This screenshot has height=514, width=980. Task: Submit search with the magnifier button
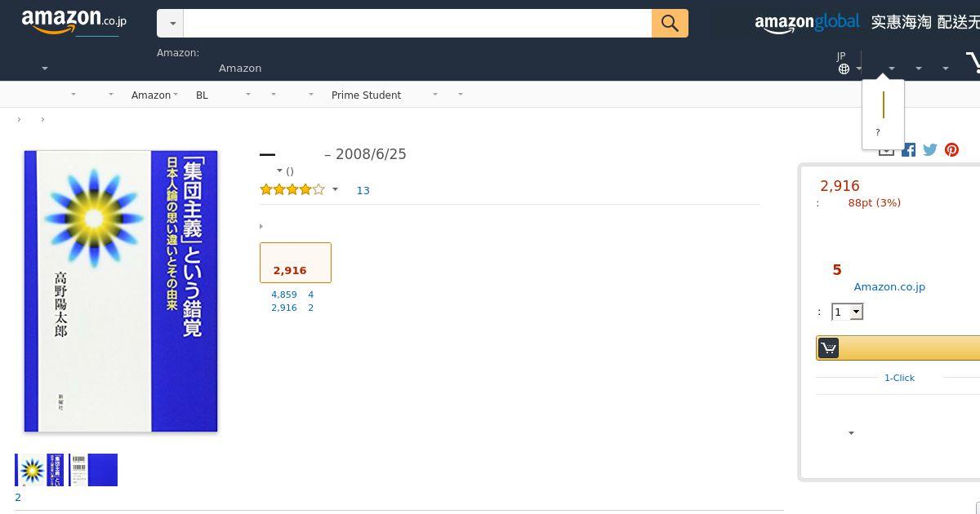tap(670, 24)
